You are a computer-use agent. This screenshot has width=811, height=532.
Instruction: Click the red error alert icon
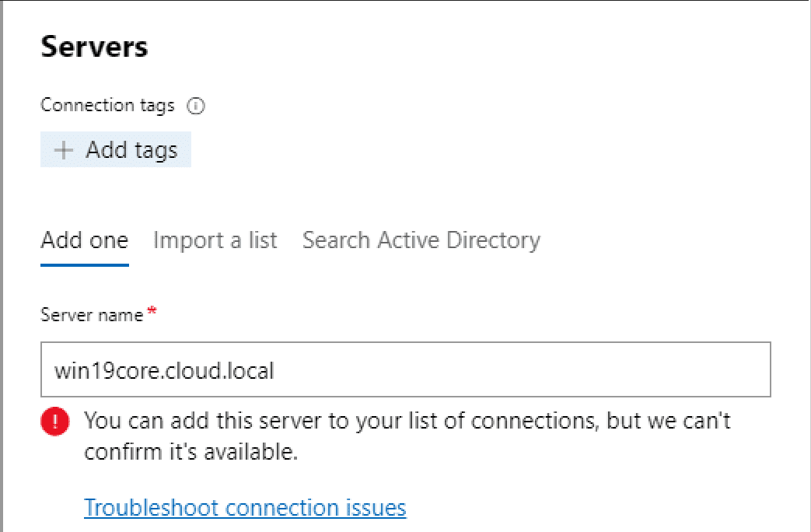[x=55, y=422]
